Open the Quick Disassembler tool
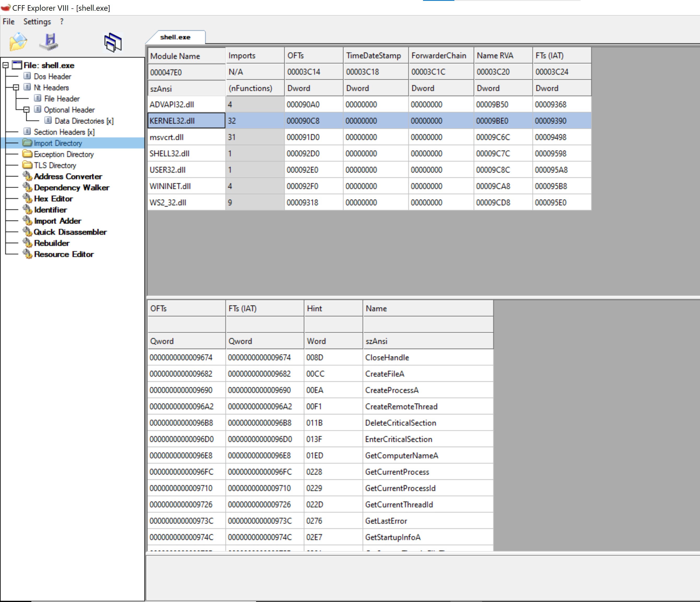Image resolution: width=700 pixels, height=602 pixels. (70, 232)
